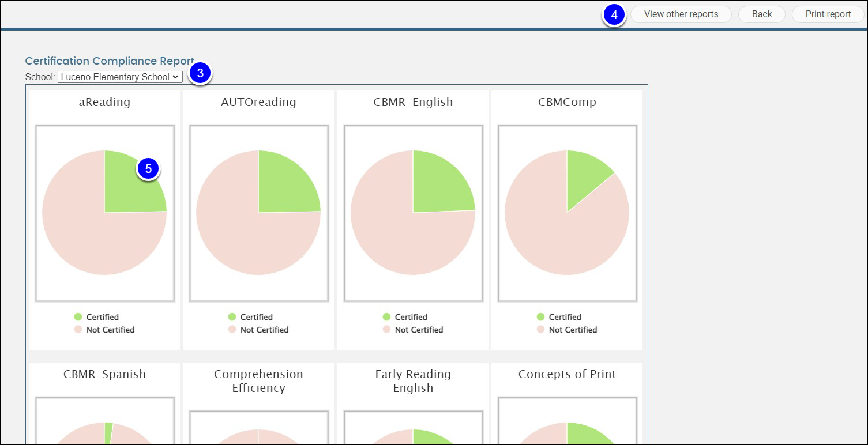
Task: Click green Certified legend dot under aReading
Action: tap(78, 317)
